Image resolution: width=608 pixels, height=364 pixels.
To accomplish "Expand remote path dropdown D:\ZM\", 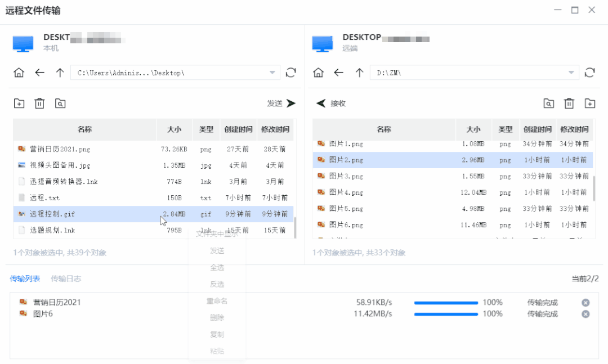I will (571, 73).
